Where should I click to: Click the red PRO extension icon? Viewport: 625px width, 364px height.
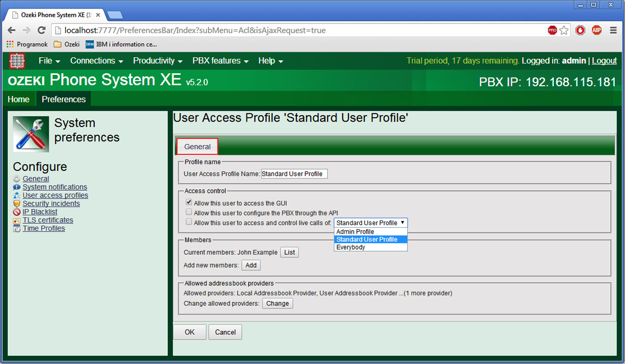552,30
